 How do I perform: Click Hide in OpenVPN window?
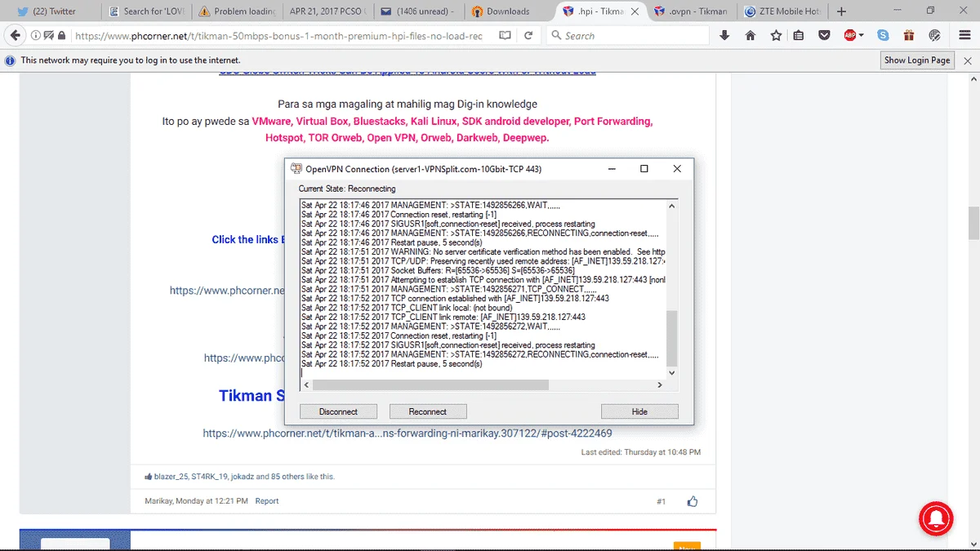[639, 411]
